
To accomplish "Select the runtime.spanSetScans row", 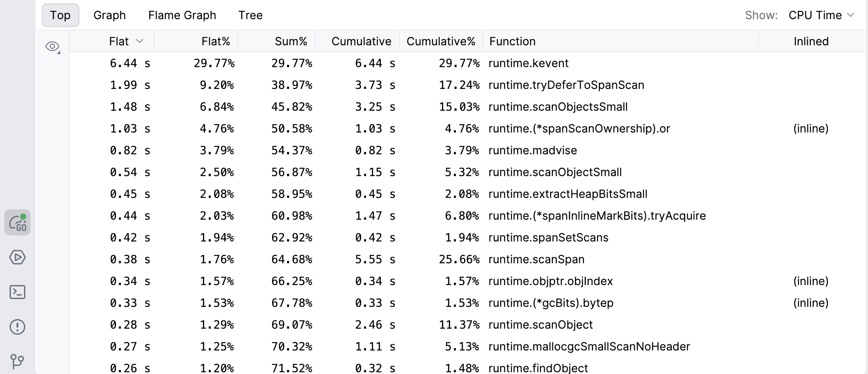I will pyautogui.click(x=467, y=238).
